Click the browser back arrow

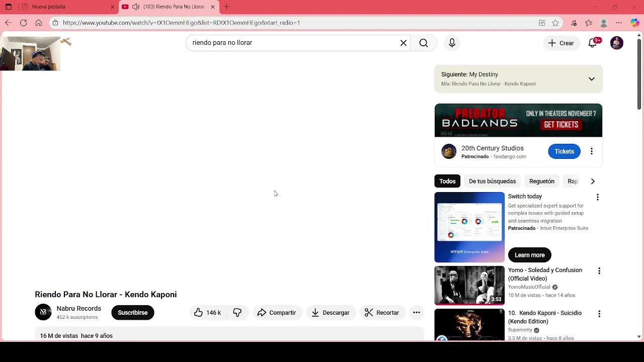tap(8, 23)
